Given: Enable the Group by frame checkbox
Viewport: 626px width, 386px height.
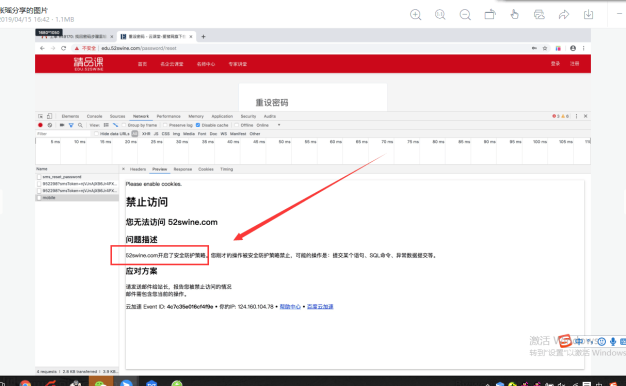Looking at the screenshot, I should [124, 125].
